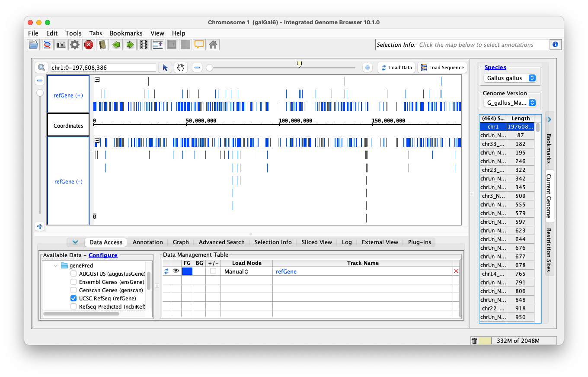The image size is (588, 377).
Task: Uncheck UCSC RefSeq (refGene) checkbox
Action: [73, 298]
